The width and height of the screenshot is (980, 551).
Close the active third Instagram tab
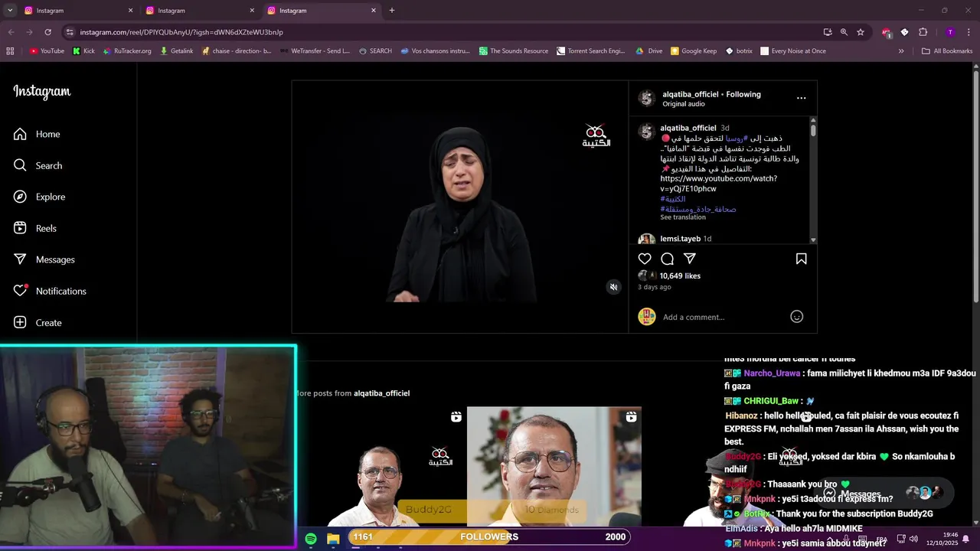click(374, 11)
